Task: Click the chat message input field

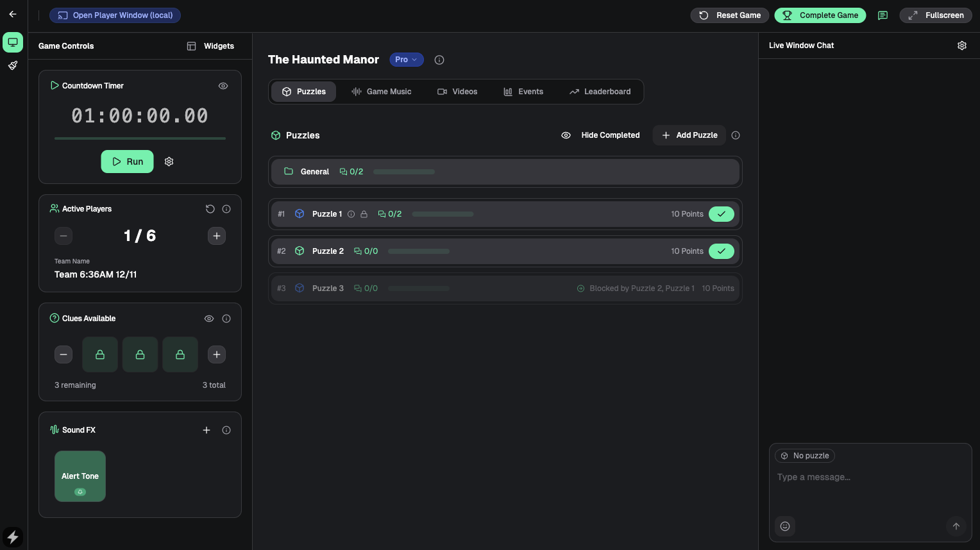Action: point(859,478)
